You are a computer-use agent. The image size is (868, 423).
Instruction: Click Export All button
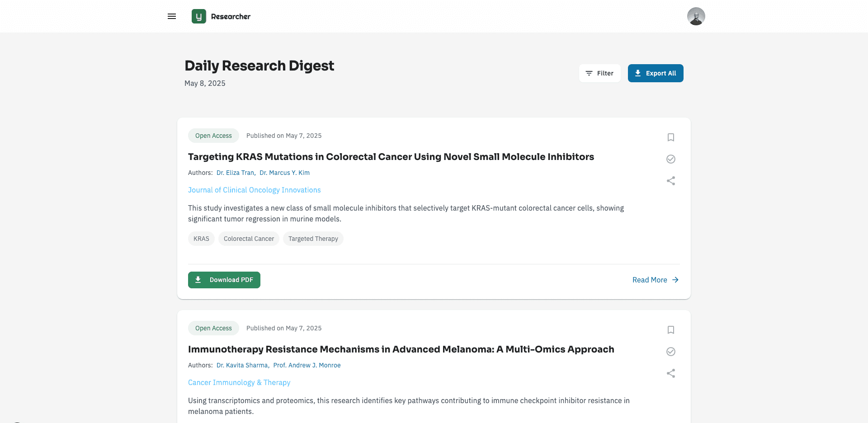pos(656,73)
